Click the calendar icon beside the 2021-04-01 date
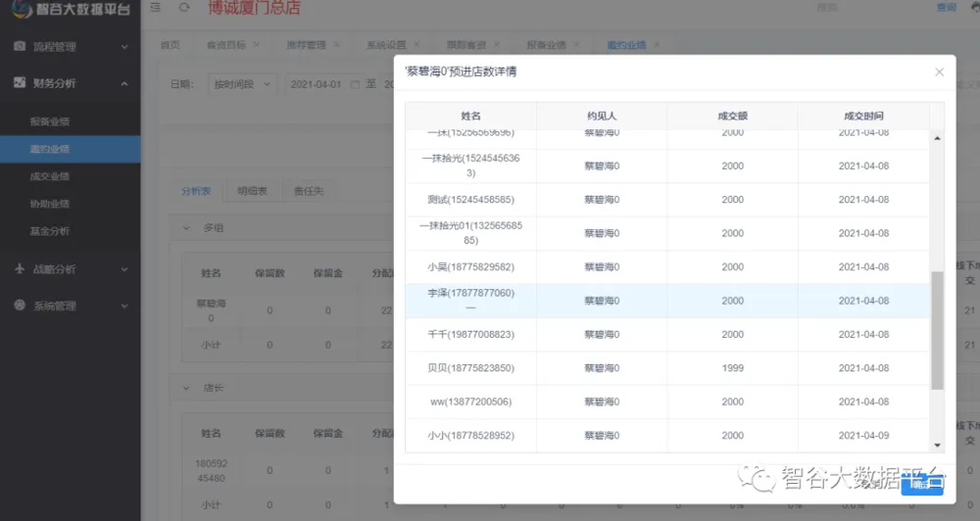Screen dimensions: 980x521 point(355,84)
